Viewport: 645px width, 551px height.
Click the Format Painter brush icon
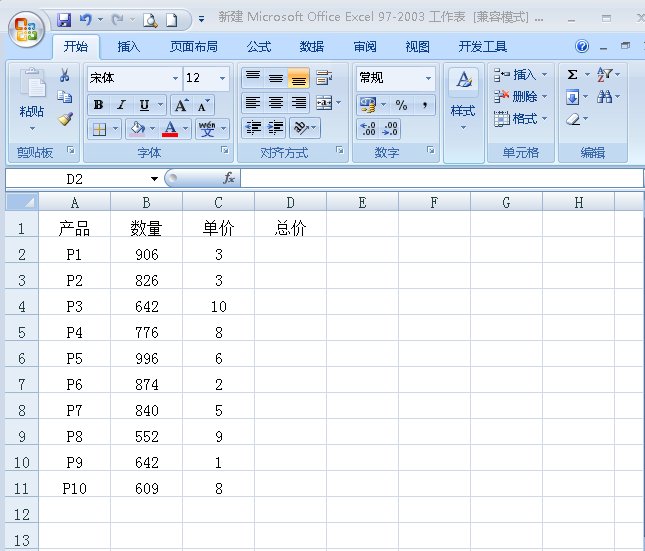click(x=65, y=119)
